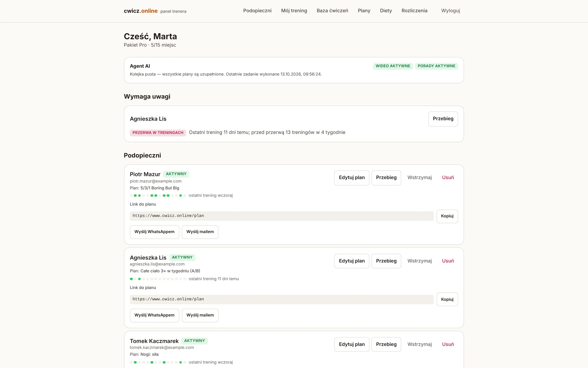The width and height of the screenshot is (588, 368).
Task: Click Wyślij mailem for Piotr Mazur
Action: tap(200, 232)
